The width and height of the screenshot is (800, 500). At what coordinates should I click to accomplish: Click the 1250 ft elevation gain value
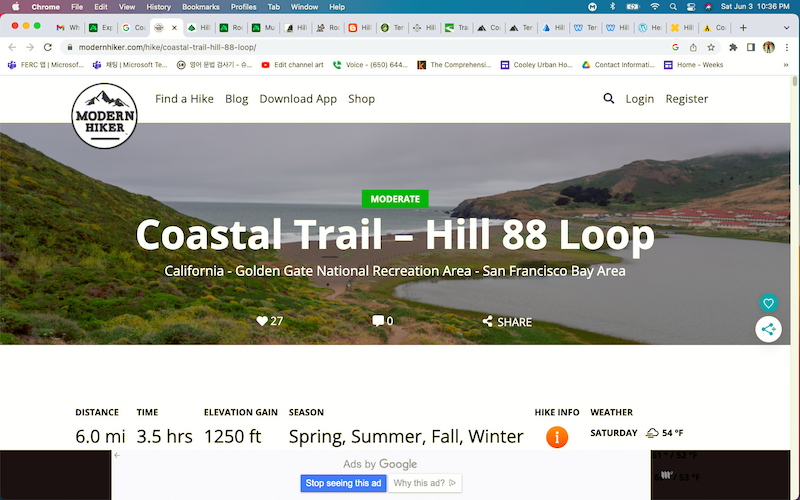[232, 436]
